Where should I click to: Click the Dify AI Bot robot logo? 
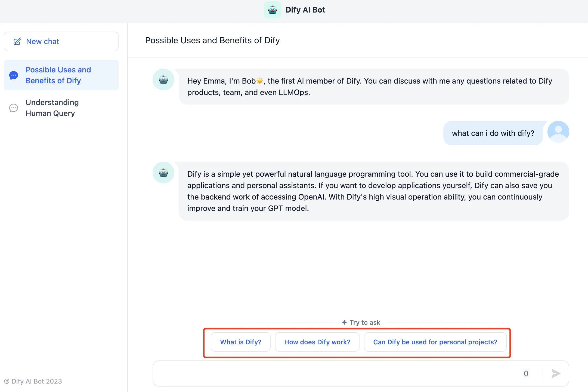pyautogui.click(x=272, y=10)
